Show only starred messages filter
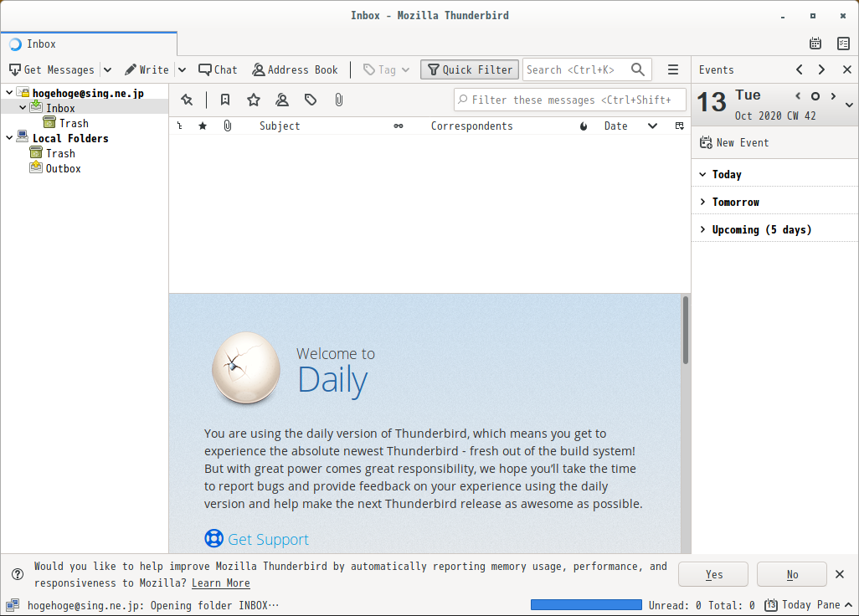Image resolution: width=859 pixels, height=616 pixels. coord(253,100)
